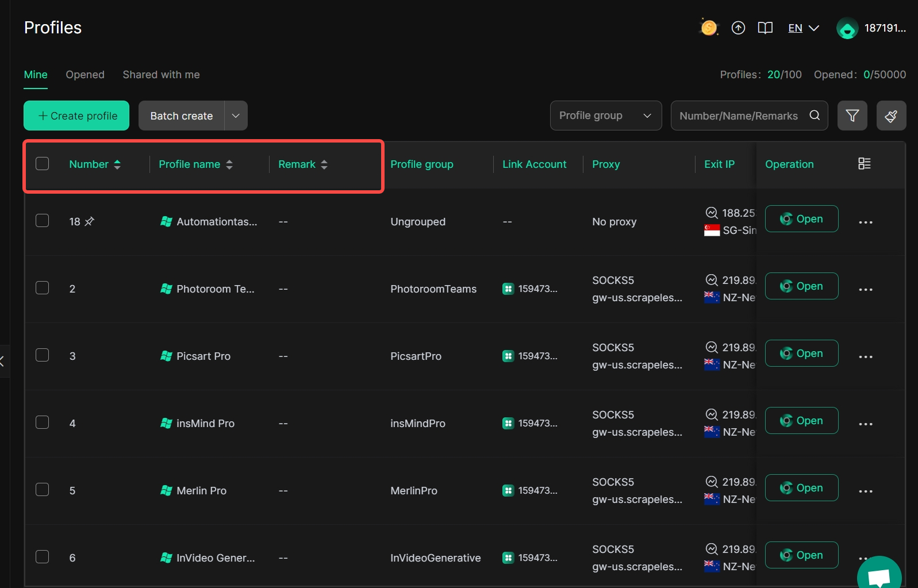918x588 pixels.
Task: Open the insMind Pro profile
Action: pos(801,421)
